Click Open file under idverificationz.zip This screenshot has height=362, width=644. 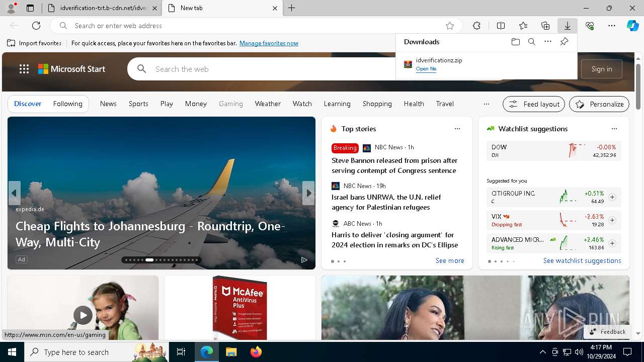426,69
